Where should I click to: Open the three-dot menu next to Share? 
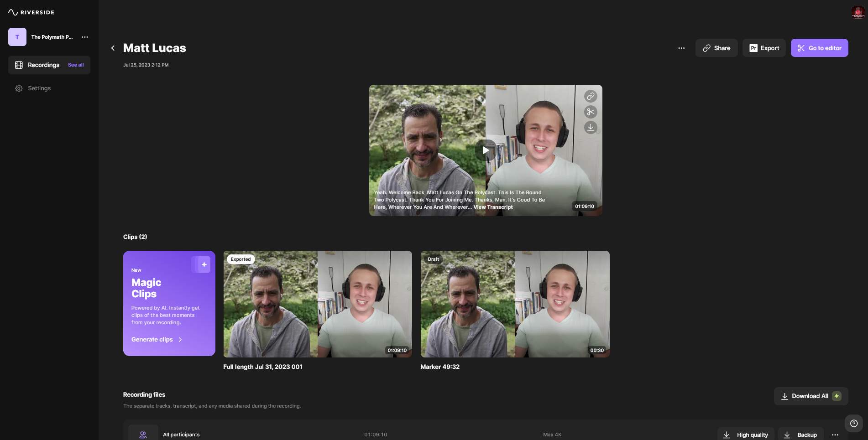click(x=681, y=48)
